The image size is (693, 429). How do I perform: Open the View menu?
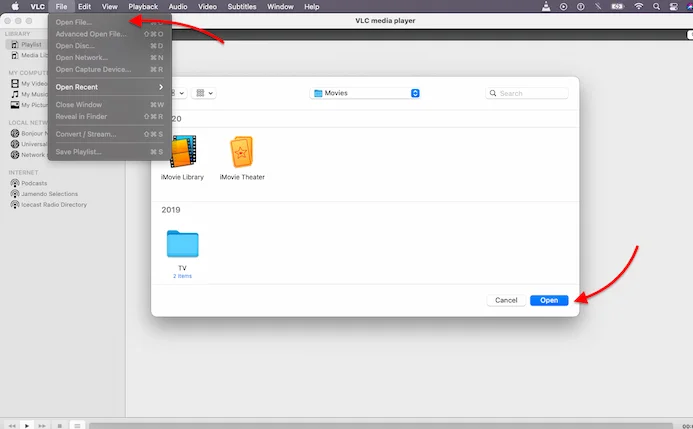110,7
